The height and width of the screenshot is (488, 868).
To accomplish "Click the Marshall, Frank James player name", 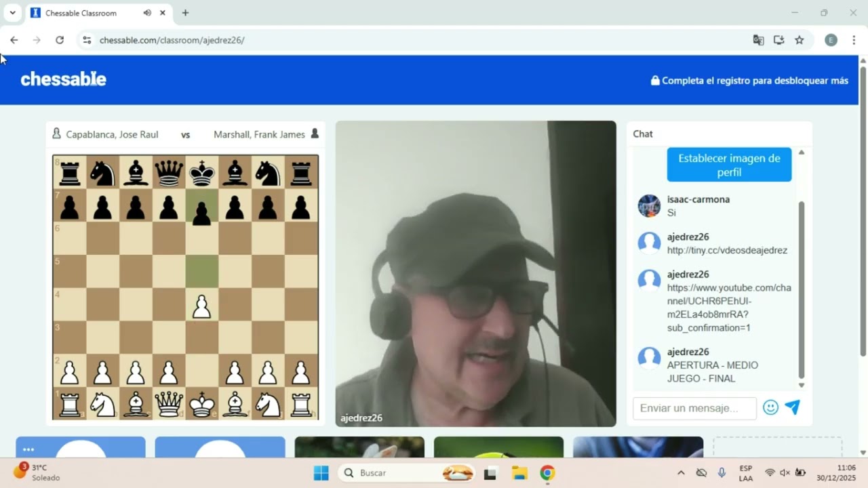I will [259, 134].
